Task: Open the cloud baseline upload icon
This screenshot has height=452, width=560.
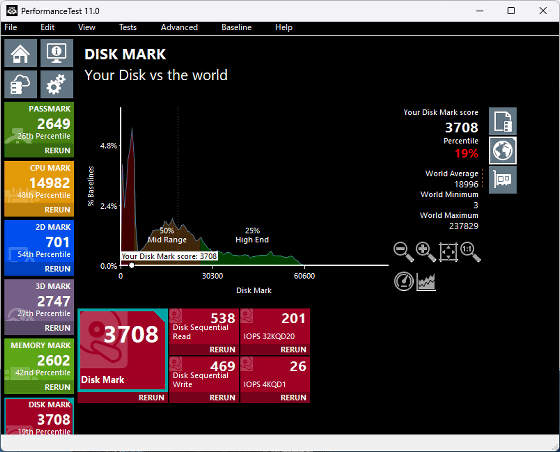Action: [x=20, y=84]
